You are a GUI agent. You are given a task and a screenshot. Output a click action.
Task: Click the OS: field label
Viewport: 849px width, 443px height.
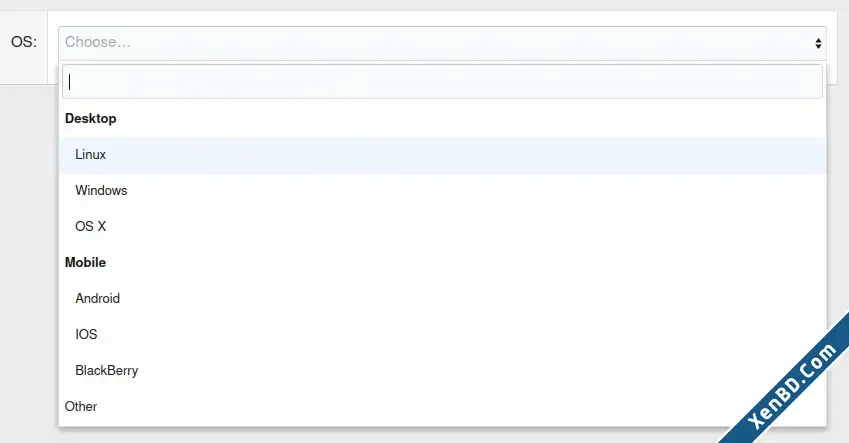pos(24,42)
